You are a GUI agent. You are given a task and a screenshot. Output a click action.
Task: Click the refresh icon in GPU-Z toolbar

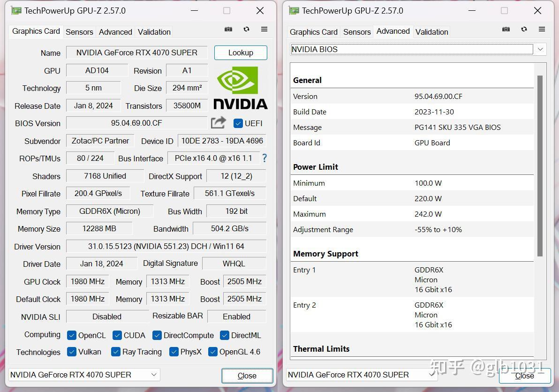[x=246, y=29]
